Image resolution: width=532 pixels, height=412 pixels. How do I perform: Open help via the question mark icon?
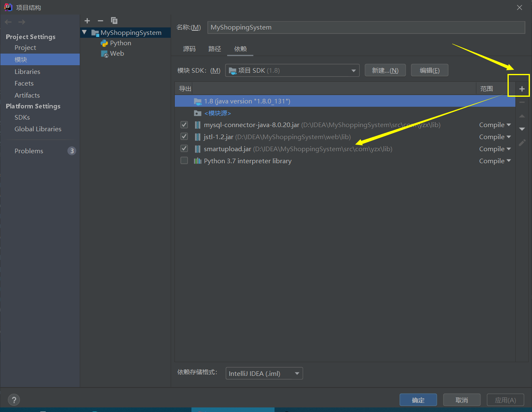click(x=14, y=400)
